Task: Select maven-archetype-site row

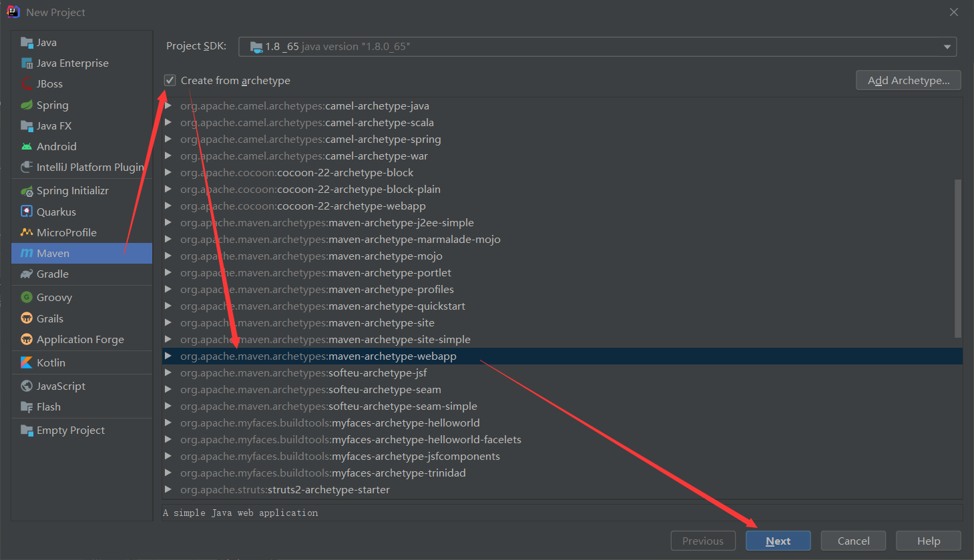Action: [562, 322]
